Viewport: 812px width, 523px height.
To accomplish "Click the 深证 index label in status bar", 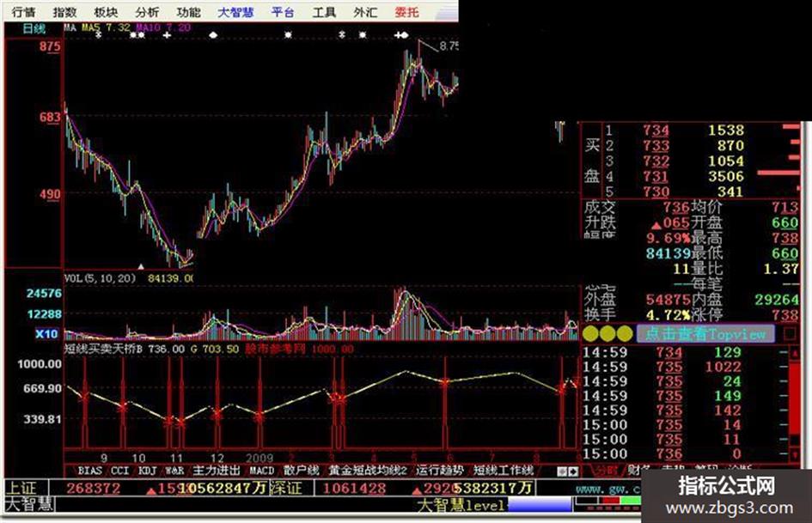I will 286,488.
